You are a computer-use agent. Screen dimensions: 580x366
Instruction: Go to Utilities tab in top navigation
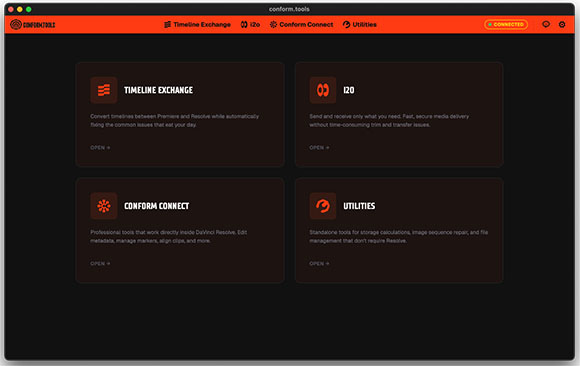[360, 24]
